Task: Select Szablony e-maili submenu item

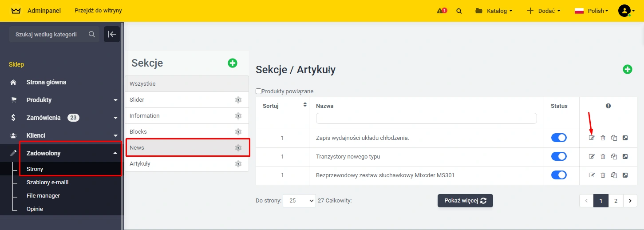Action: pos(47,182)
